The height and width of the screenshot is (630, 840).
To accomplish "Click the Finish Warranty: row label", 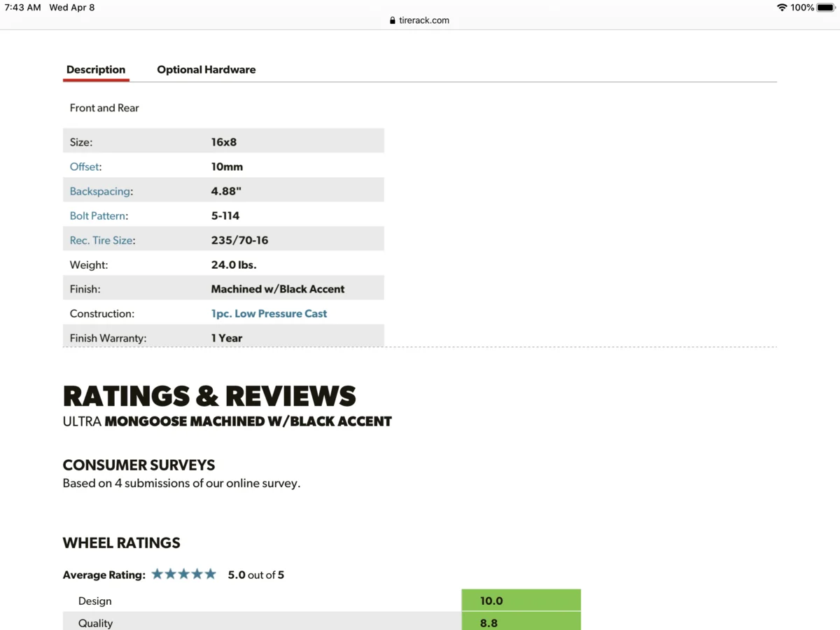I will tap(108, 338).
